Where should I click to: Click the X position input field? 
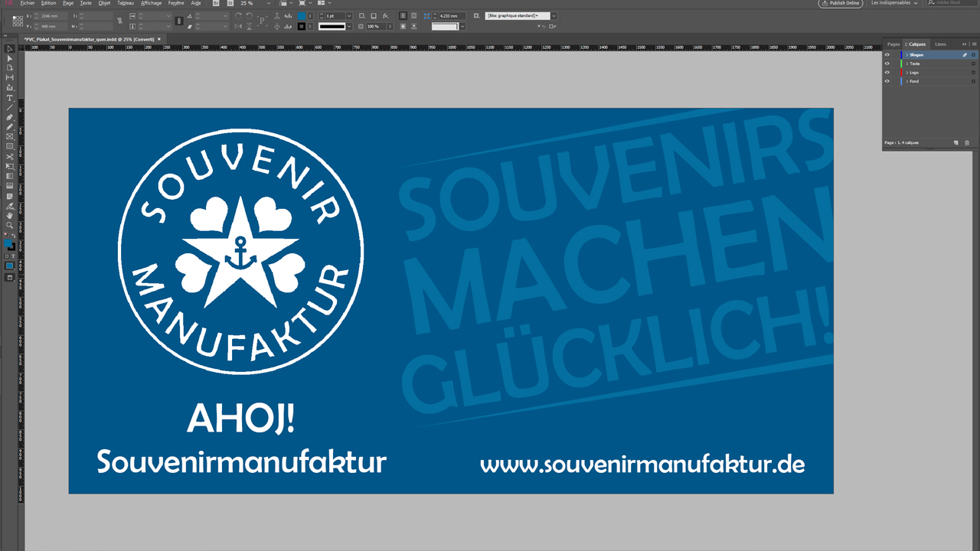pyautogui.click(x=52, y=16)
